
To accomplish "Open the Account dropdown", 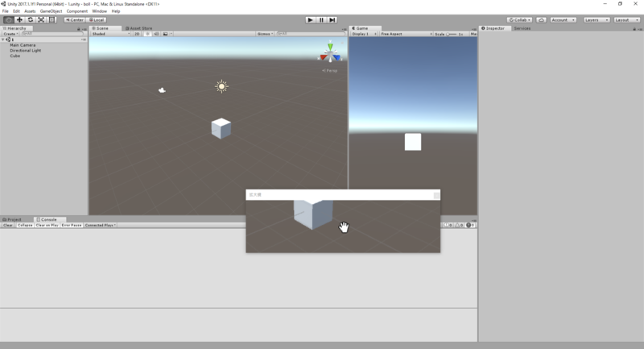I will (x=563, y=19).
